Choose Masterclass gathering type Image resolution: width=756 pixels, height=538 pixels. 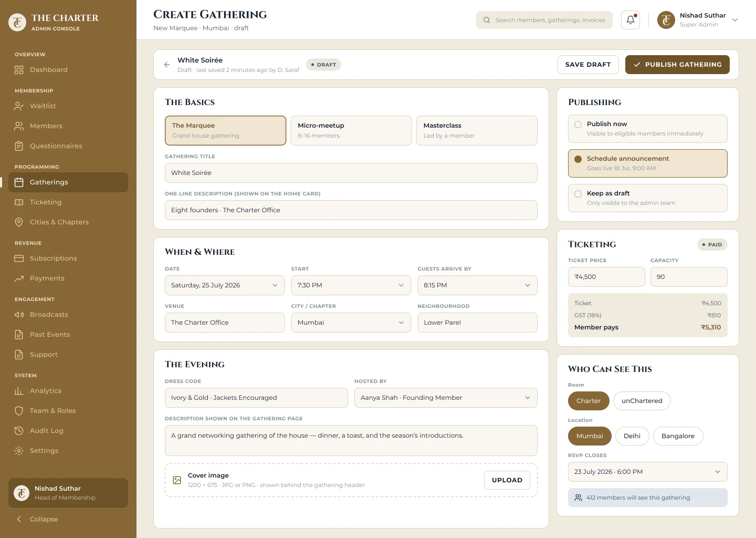click(477, 130)
